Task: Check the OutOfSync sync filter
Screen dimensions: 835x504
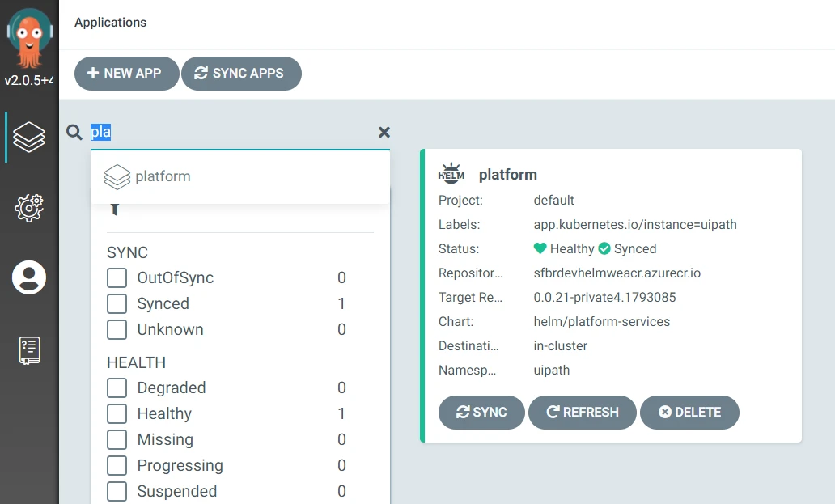Action: (x=117, y=277)
